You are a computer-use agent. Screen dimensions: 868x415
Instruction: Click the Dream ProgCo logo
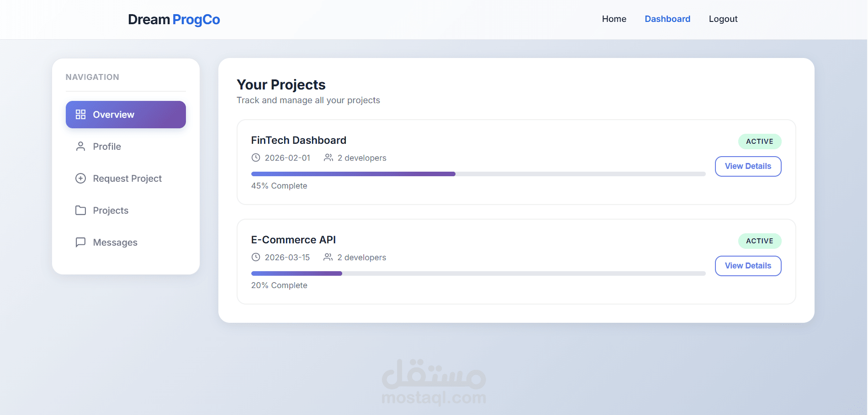pos(174,20)
